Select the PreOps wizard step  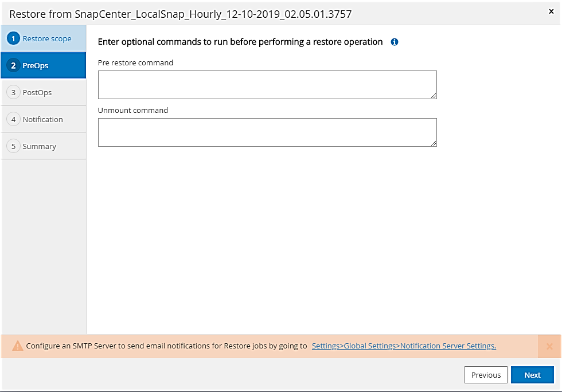(x=36, y=66)
